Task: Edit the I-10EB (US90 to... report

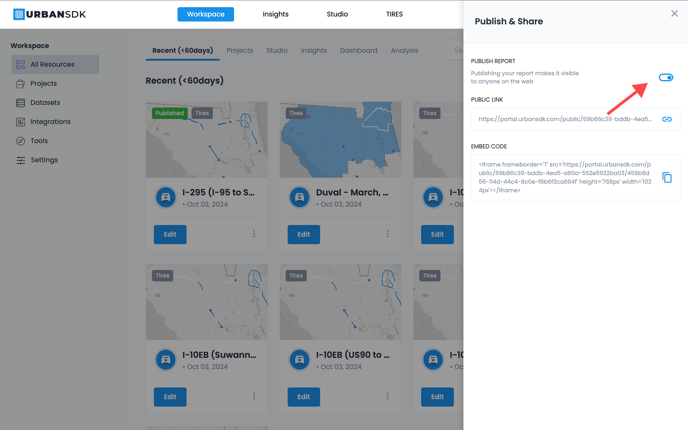Action: click(x=304, y=397)
